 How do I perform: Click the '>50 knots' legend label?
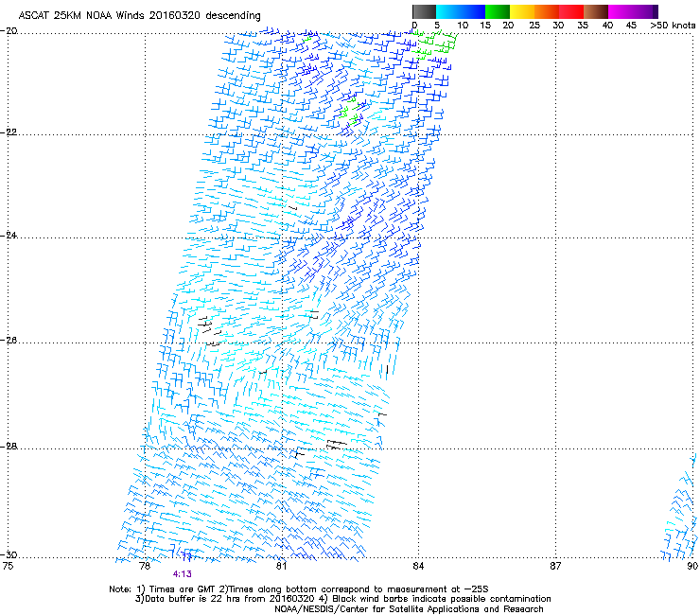(673, 26)
